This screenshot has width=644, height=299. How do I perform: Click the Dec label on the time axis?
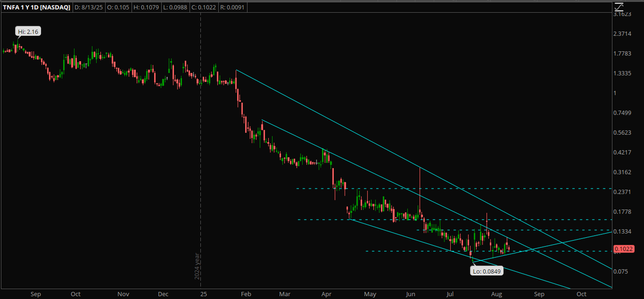[164, 294]
